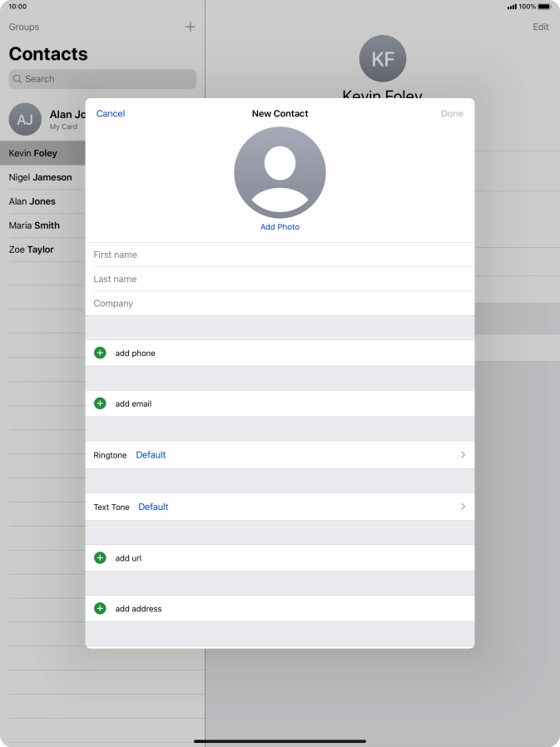This screenshot has height=747, width=560.
Task: Tap the green plus beside add email
Action: [100, 403]
